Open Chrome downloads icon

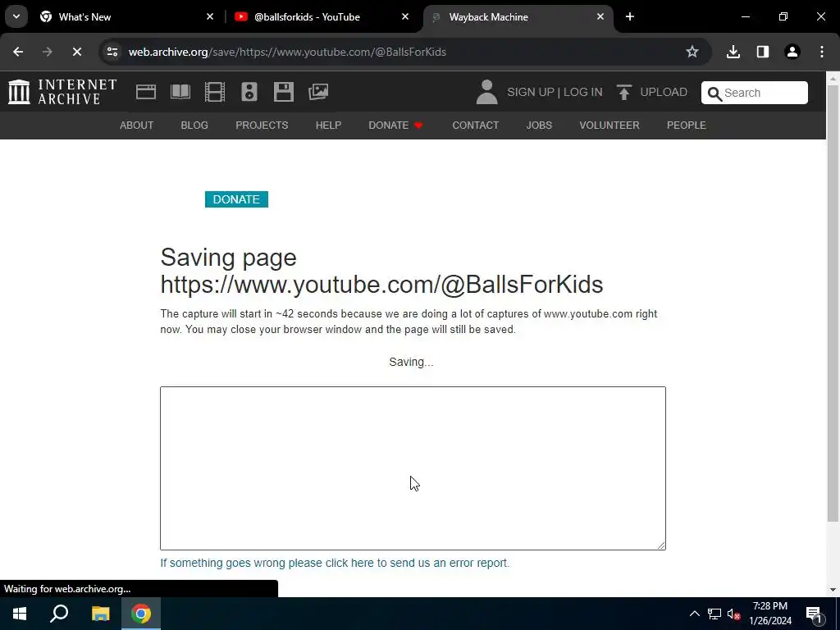point(733,52)
